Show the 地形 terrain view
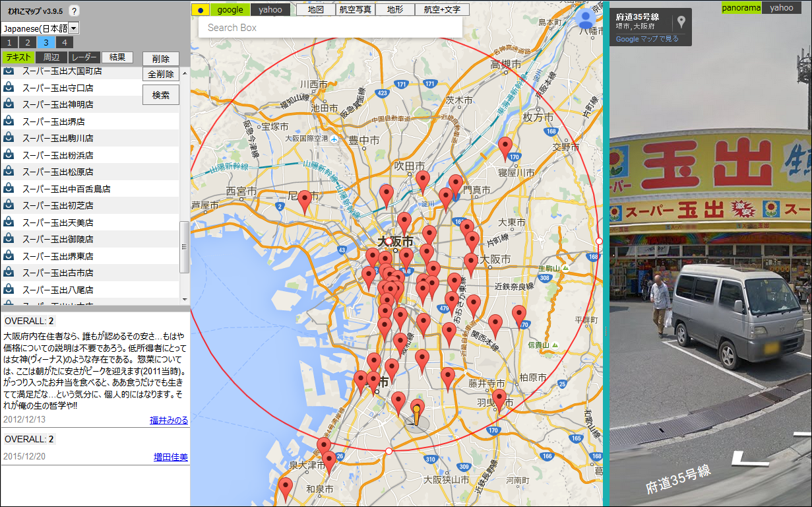Screen dimensions: 812x507 (x=394, y=9)
